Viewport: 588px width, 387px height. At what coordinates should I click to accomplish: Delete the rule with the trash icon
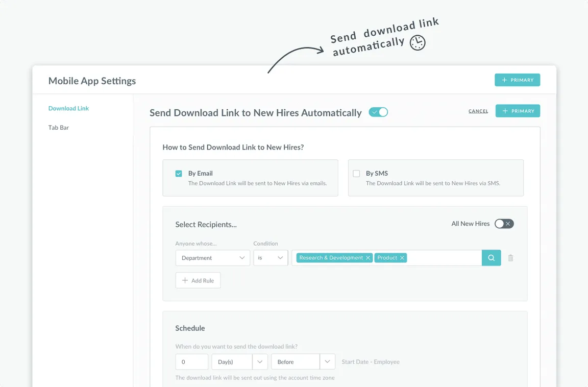click(x=511, y=258)
